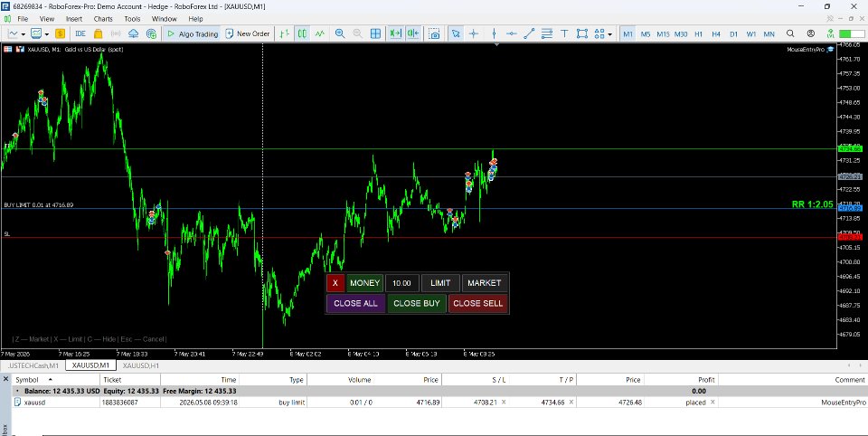Zoom out of the chart
The width and height of the screenshot is (868, 436).
[358, 33]
